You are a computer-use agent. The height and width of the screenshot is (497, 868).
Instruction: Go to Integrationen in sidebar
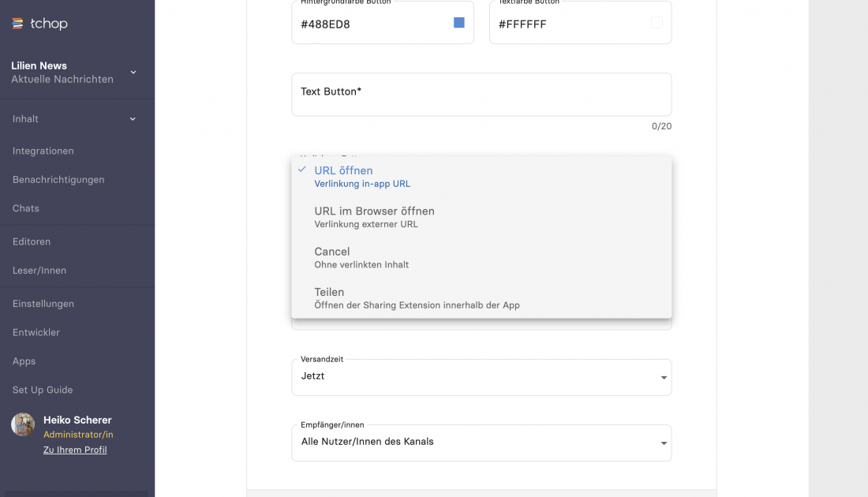tap(43, 151)
